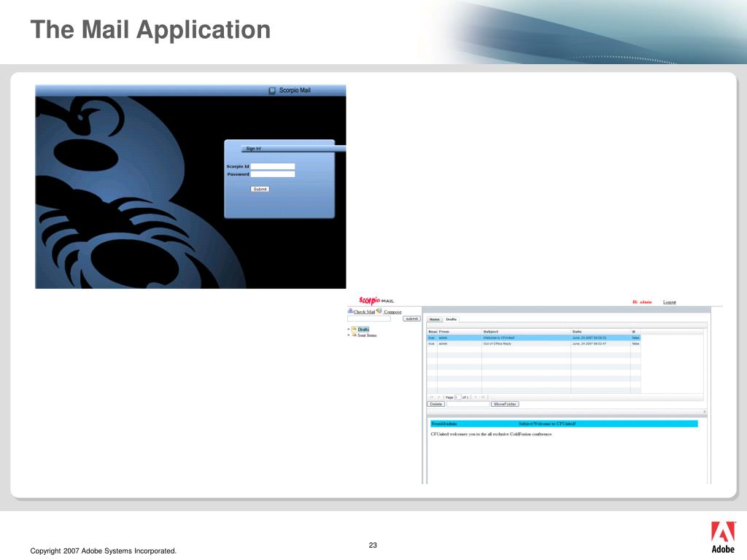Click the Scorpio Mail logo above the sidebar
Viewport: 747px width, 560px height.
pos(376,300)
